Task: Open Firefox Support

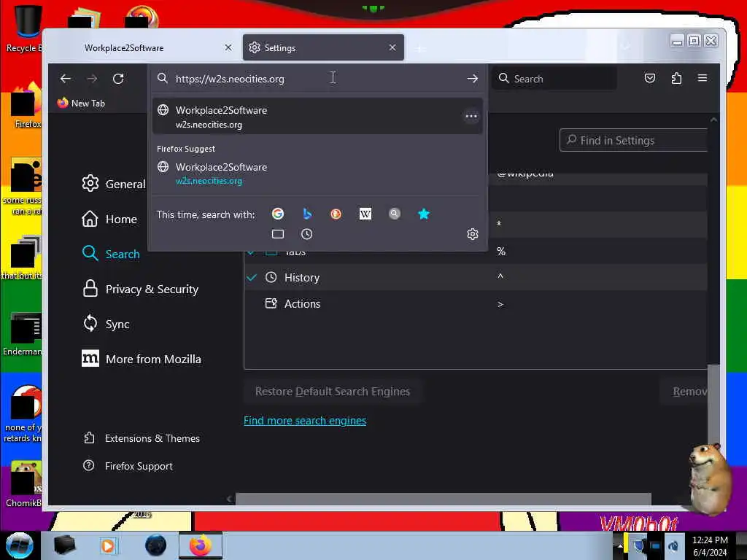Action: 128,466
